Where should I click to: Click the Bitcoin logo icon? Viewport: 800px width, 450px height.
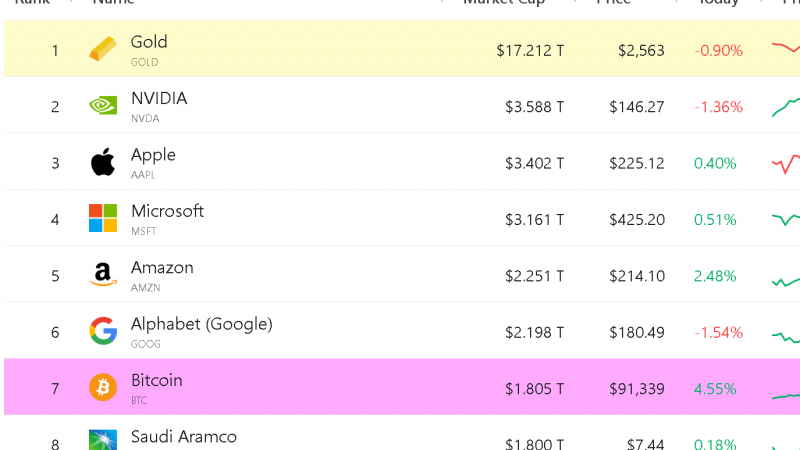(103, 387)
